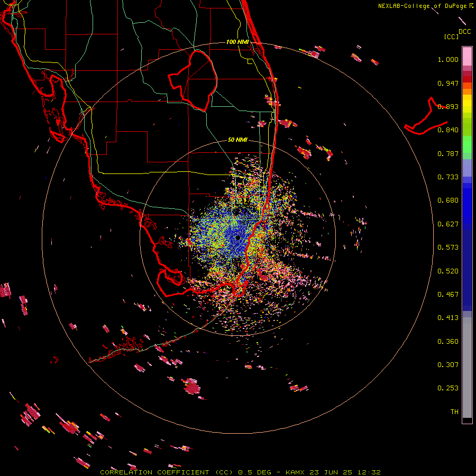
Task: Select the 0.733 color scale value
Action: click(x=448, y=177)
